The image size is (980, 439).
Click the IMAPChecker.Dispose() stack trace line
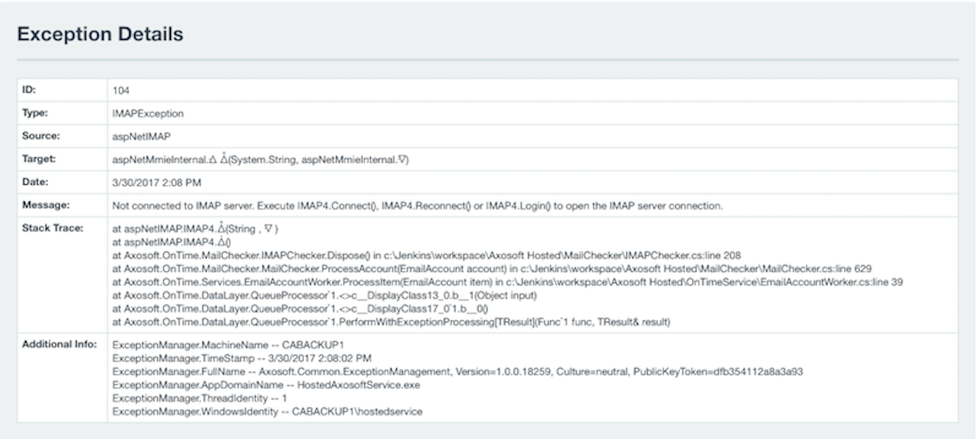click(426, 255)
